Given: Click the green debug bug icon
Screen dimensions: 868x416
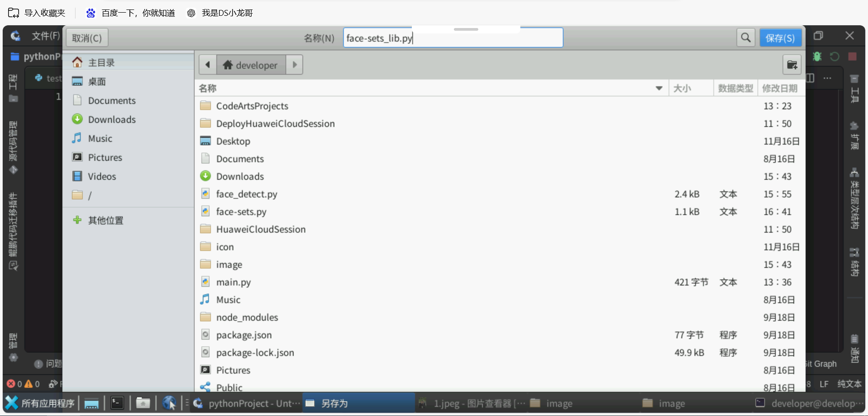Looking at the screenshot, I should point(817,57).
